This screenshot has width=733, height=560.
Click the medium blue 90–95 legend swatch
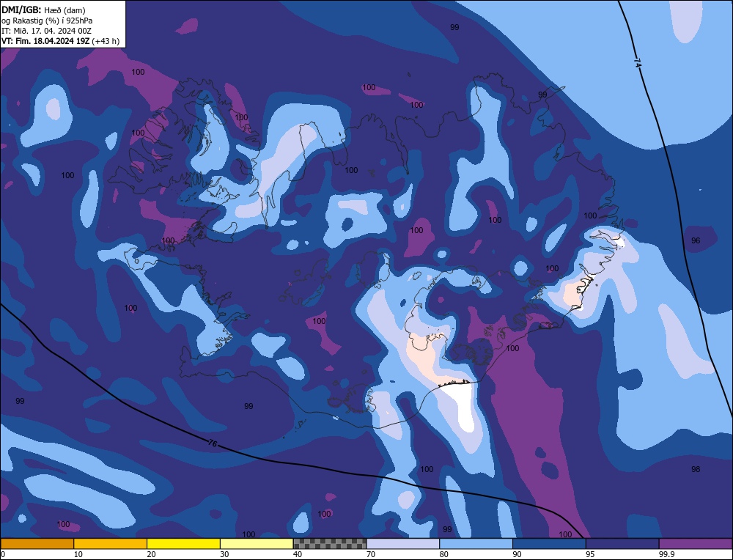tap(549, 544)
